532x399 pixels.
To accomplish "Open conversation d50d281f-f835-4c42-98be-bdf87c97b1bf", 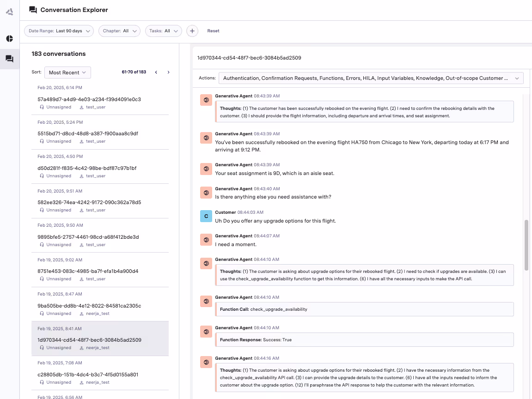I will click(100, 166).
